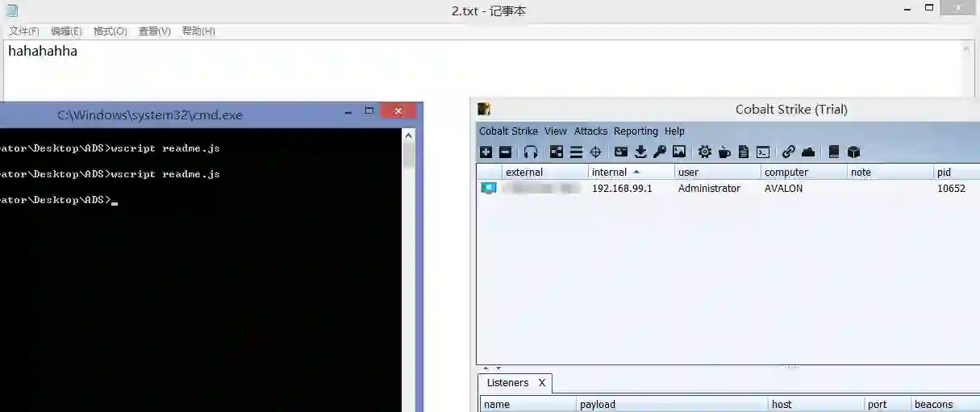The image size is (980, 412).
Task: Open screenshots viewer picture icon
Action: (679, 152)
